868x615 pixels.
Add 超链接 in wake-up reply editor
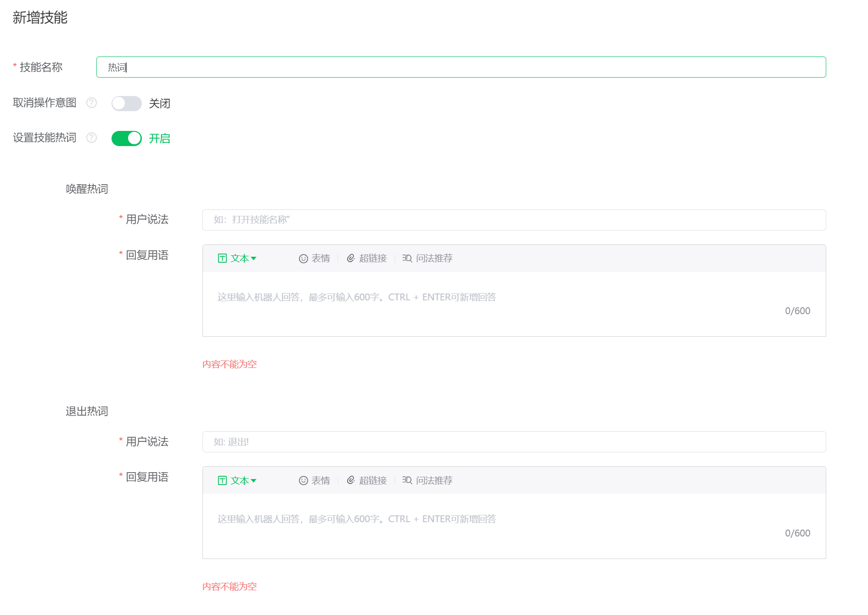367,259
